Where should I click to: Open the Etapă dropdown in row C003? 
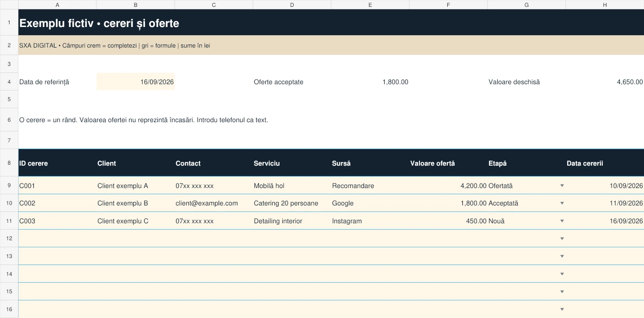[562, 221]
